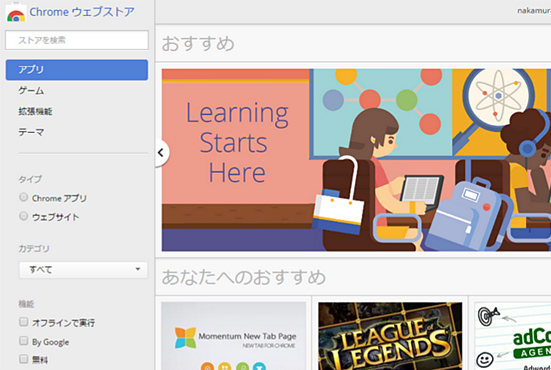Show previous featured banner with left arrow
The height and width of the screenshot is (370, 551).
pos(161,153)
